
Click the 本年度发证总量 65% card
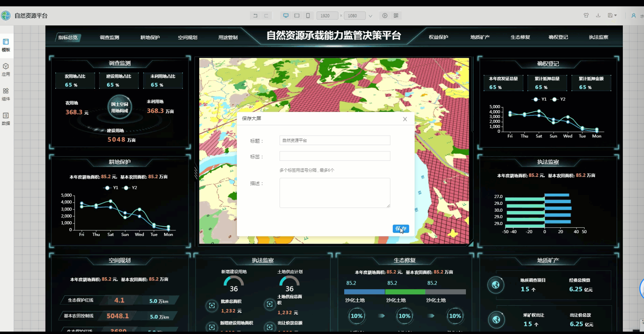[503, 83]
